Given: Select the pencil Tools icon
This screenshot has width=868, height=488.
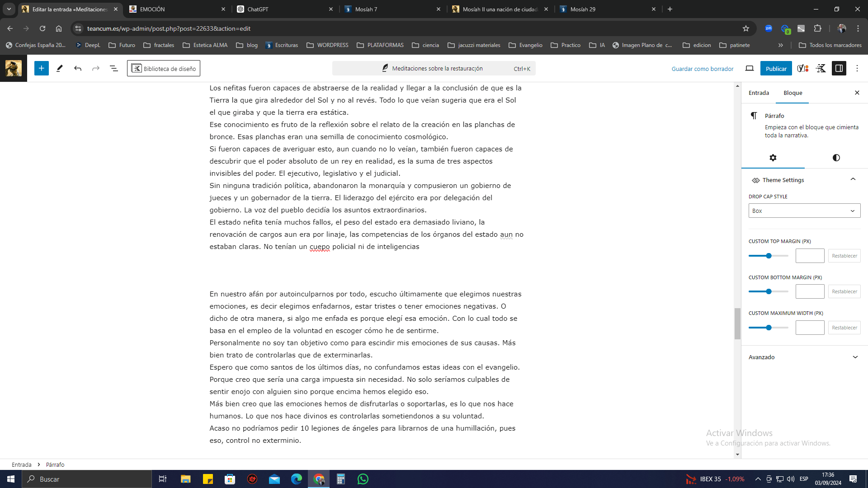Looking at the screenshot, I should 59,68.
